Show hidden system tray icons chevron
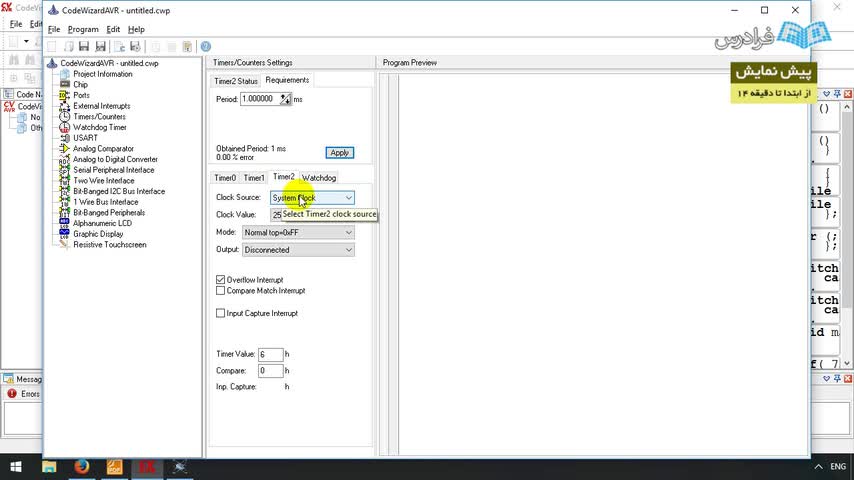This screenshot has width=854, height=480. (x=818, y=467)
